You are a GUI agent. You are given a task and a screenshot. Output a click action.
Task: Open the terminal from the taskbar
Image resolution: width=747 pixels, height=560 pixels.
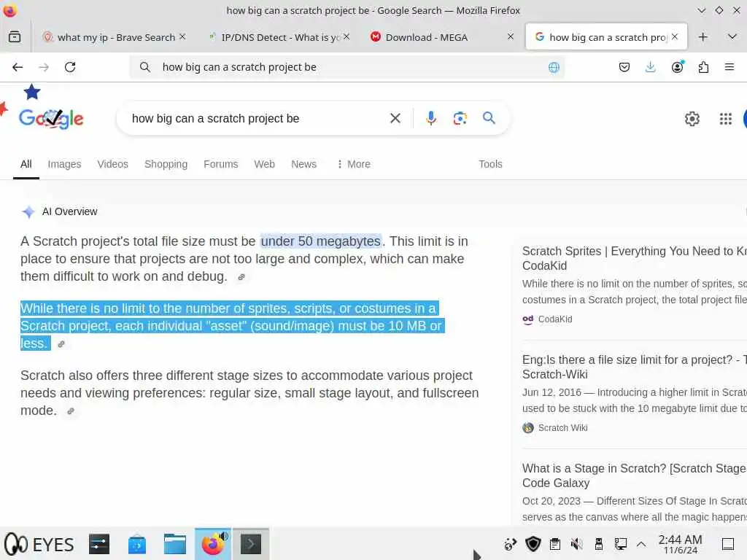click(x=251, y=544)
